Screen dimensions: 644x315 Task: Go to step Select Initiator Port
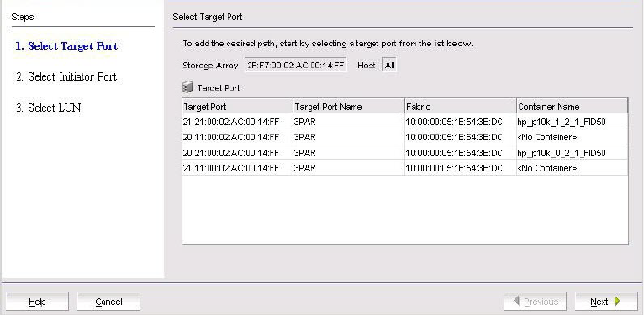[x=66, y=76]
